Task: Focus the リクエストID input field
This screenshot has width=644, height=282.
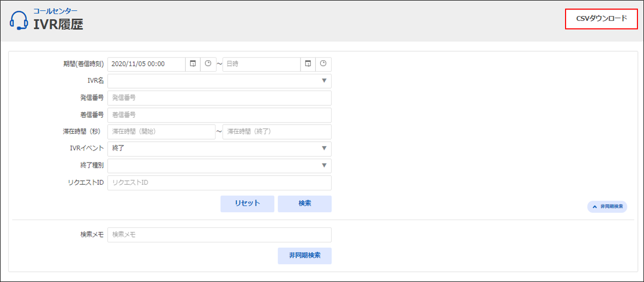Action: pos(219,183)
